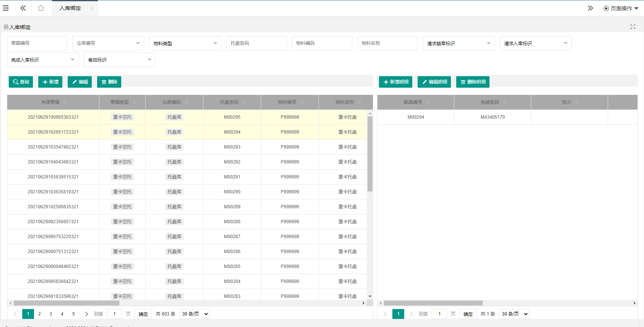Screen dimensions: 644x327
Task: Sort by the 来源单据 column sort icon
Action: point(65,102)
